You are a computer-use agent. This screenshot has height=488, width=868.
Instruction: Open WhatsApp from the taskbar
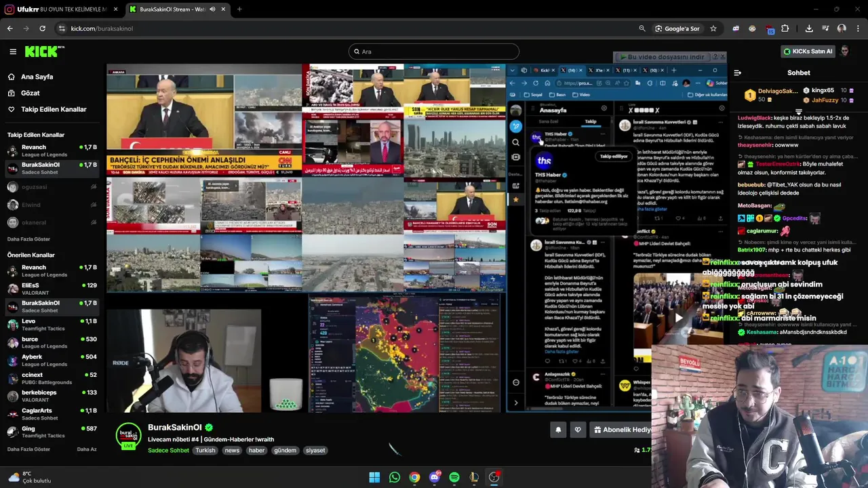coord(395,477)
